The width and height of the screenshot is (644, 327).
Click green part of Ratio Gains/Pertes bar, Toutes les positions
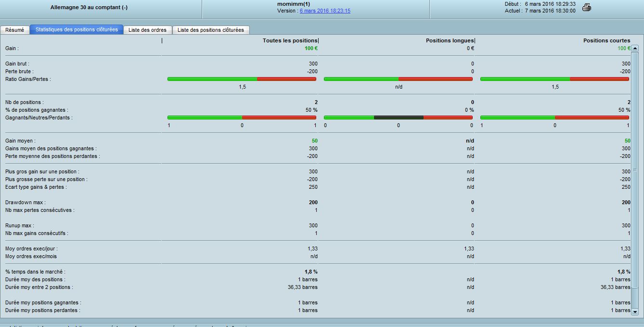(212, 79)
